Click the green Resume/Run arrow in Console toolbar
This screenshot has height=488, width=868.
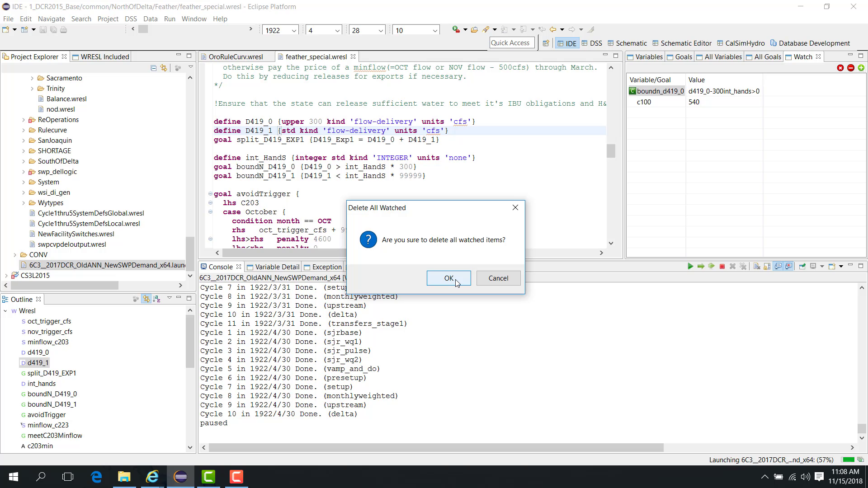690,266
